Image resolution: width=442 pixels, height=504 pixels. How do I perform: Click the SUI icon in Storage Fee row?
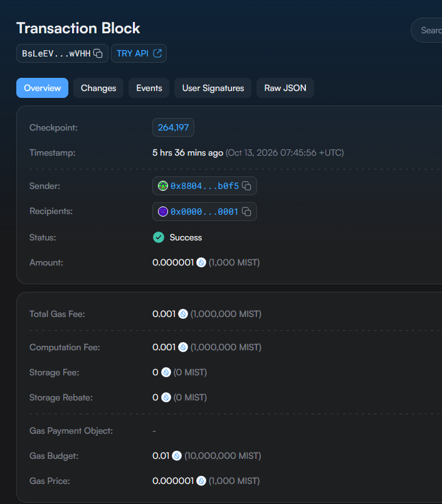tap(166, 372)
